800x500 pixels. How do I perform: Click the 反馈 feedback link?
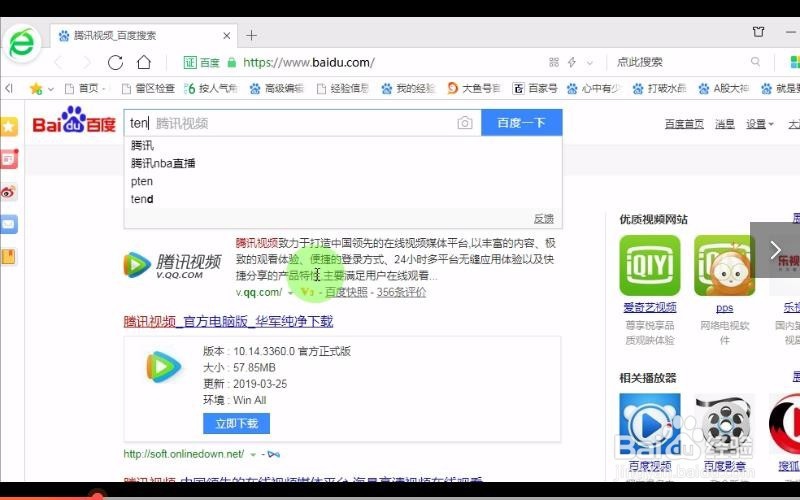[544, 219]
